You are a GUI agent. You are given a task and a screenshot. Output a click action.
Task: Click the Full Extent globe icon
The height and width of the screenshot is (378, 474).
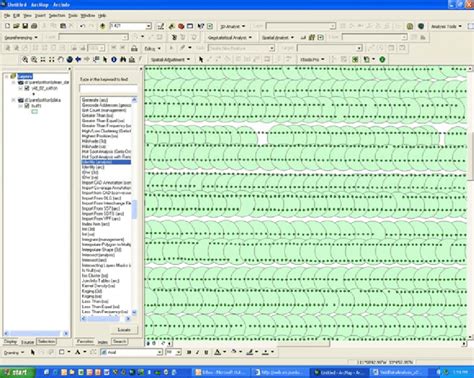[x=69, y=60]
